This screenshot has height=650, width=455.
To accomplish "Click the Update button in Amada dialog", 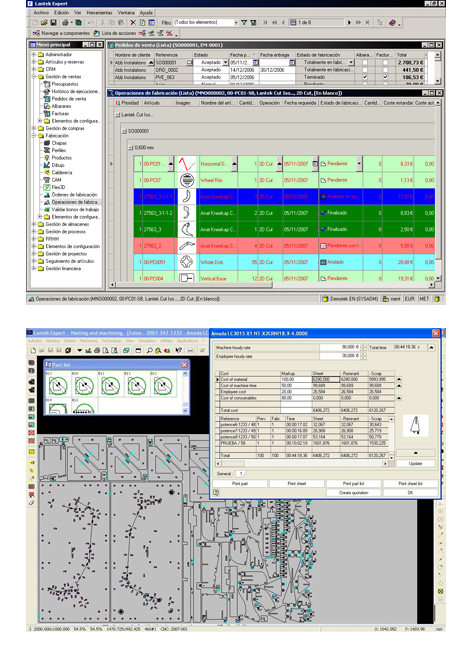I will tap(416, 463).
